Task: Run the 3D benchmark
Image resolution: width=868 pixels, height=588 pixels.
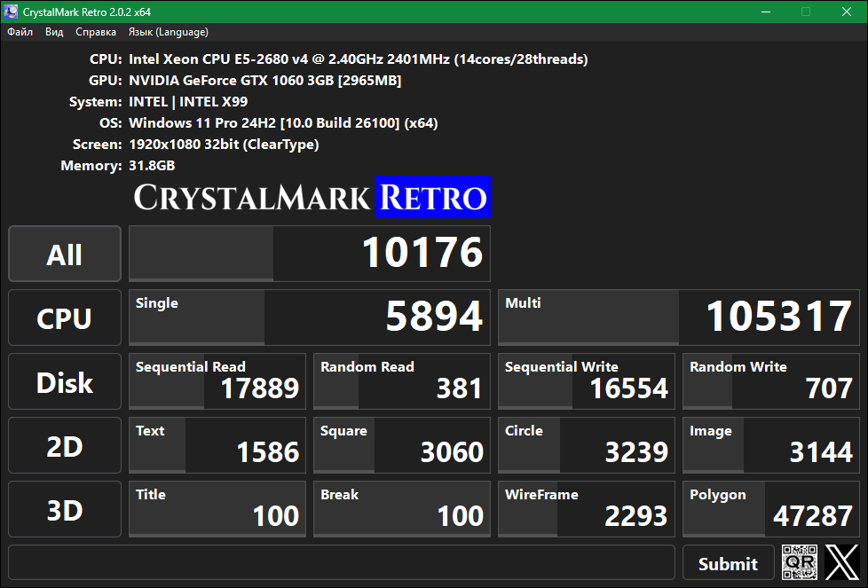Action: tap(65, 509)
